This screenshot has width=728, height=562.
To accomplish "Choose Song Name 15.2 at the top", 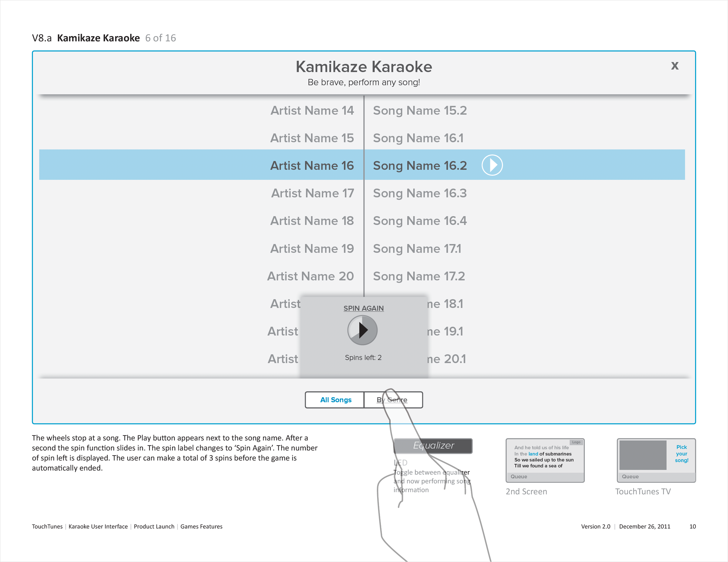I will [x=420, y=111].
